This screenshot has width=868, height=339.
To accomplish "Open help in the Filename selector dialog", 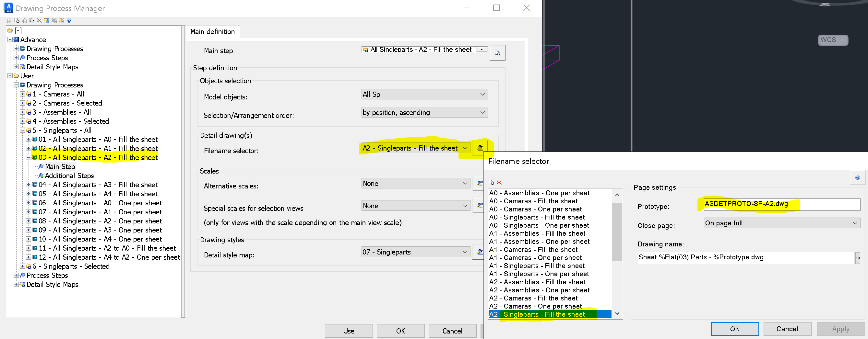I will 858,178.
